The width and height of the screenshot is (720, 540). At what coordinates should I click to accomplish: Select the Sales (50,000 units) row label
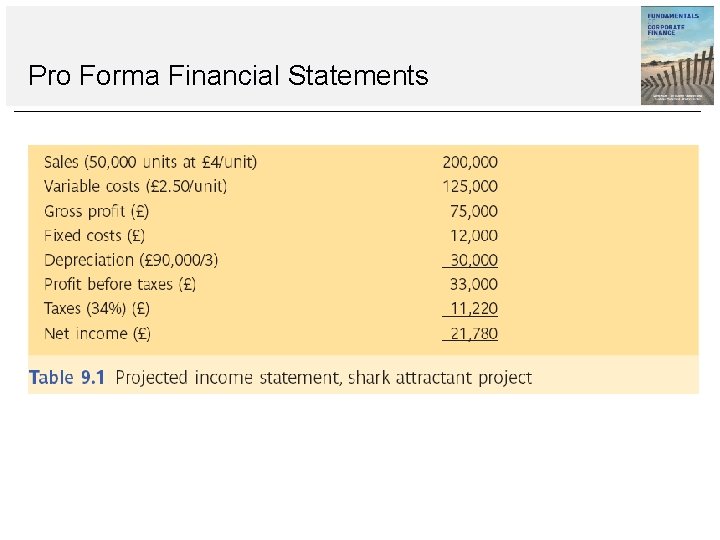tap(150, 162)
